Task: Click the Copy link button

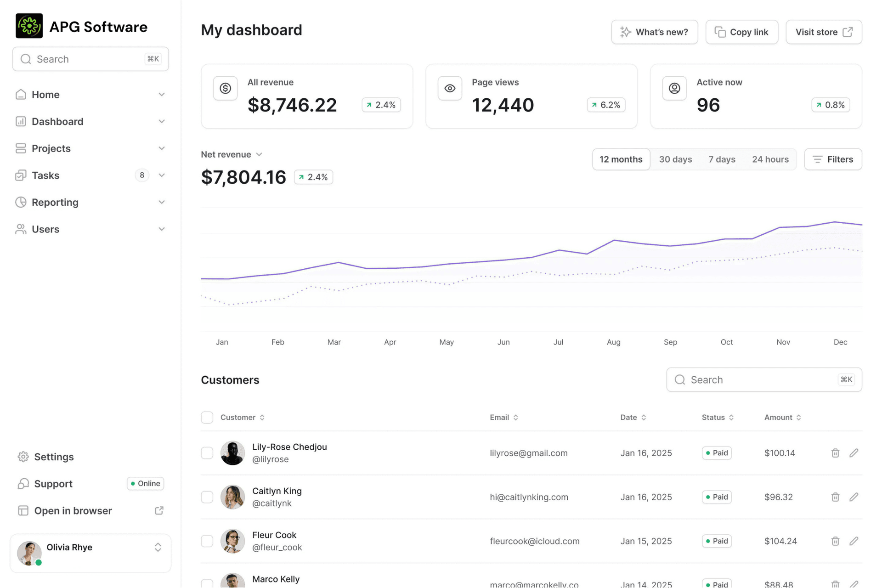Action: 741,32
